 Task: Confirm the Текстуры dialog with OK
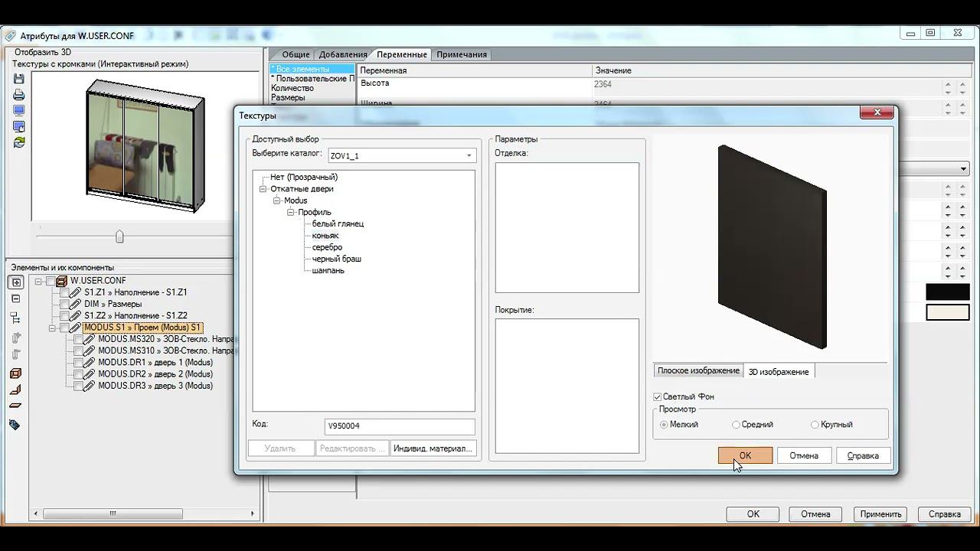[x=745, y=455]
